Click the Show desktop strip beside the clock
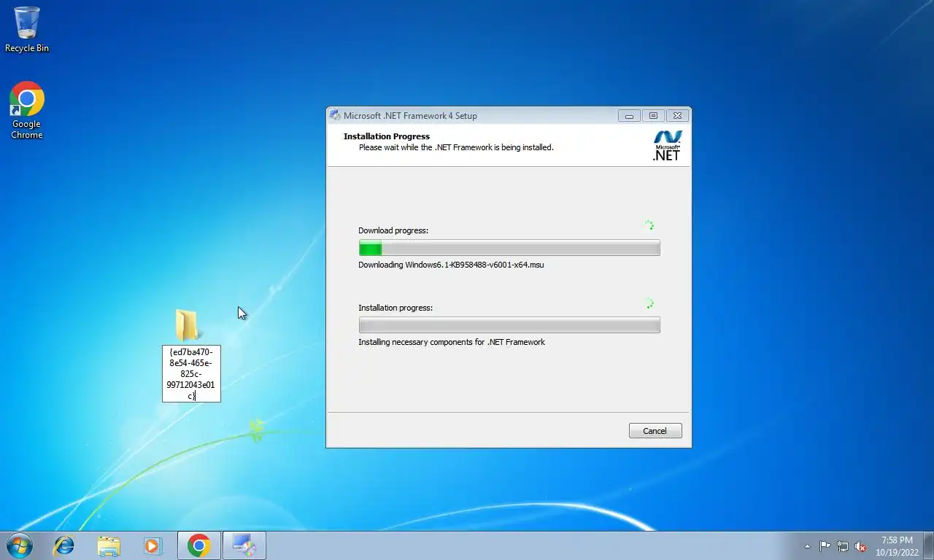This screenshot has width=934, height=560. coord(929,545)
